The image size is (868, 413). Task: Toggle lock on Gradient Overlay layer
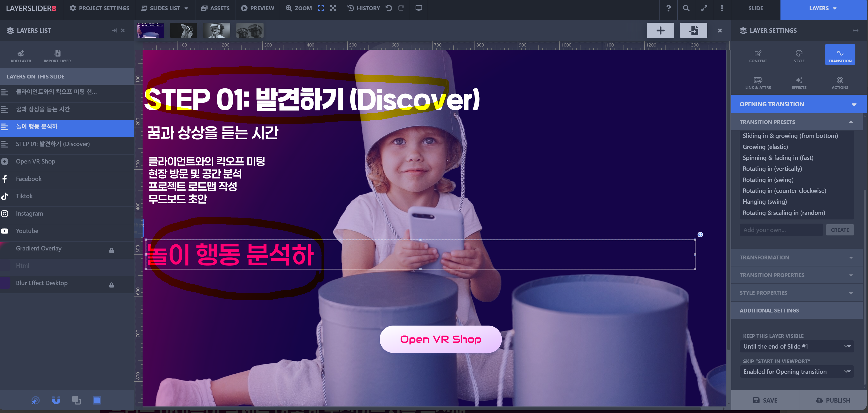click(111, 250)
